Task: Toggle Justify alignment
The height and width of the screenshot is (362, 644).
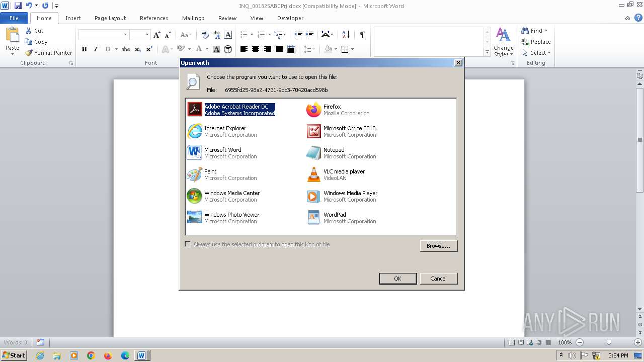Action: [x=279, y=49]
